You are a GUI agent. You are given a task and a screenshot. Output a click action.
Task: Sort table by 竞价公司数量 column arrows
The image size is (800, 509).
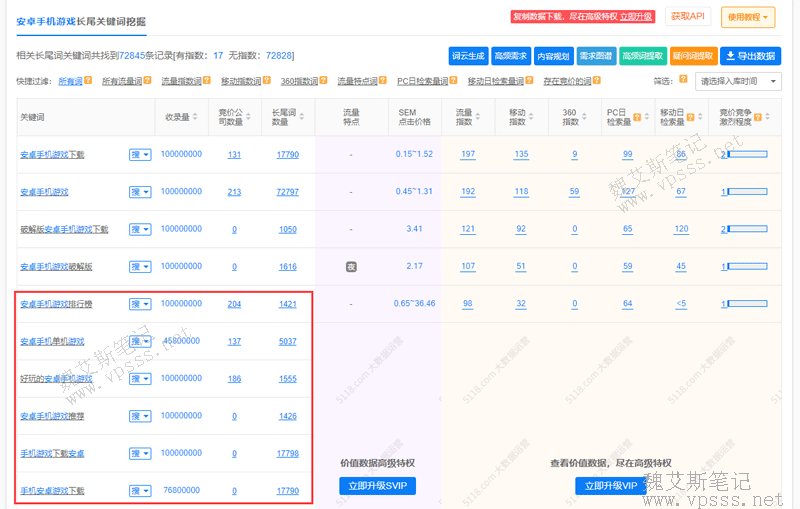[248, 117]
